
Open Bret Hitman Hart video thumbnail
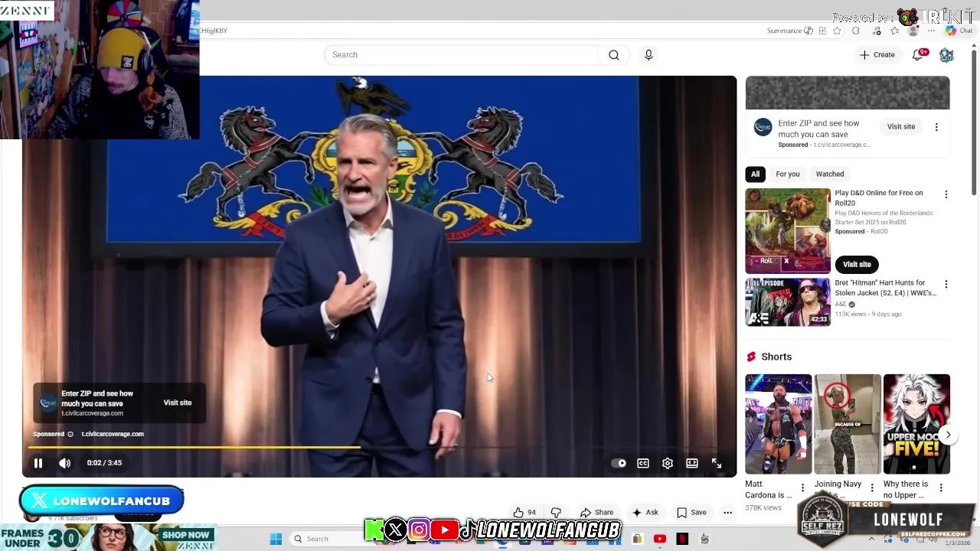[788, 302]
